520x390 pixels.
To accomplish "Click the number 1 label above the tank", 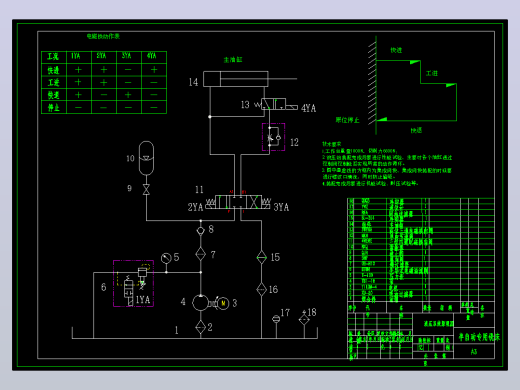I will (x=176, y=330).
